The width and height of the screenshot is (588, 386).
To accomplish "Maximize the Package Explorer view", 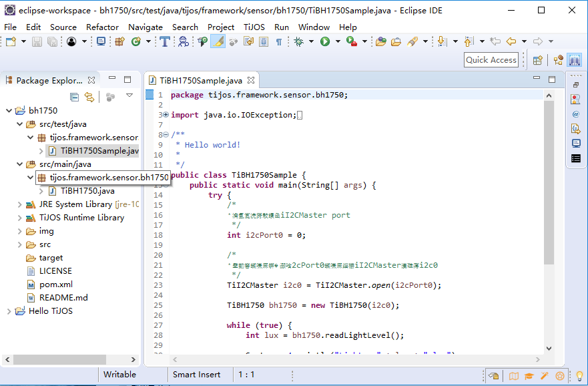I will (127, 79).
